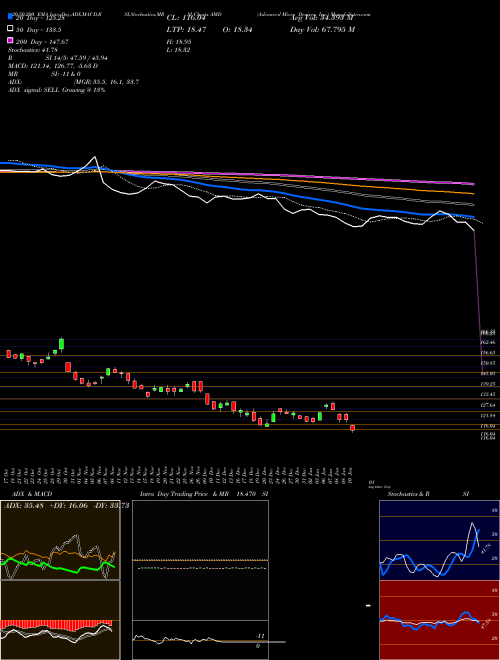
Task: Click the 'ADX signal: SELL' line
Action: (x=56, y=90)
